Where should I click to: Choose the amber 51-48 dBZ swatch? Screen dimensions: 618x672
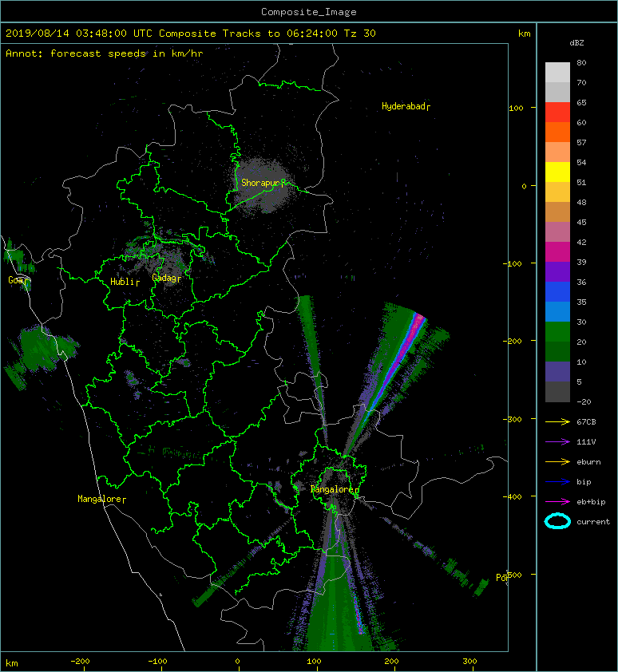[557, 192]
